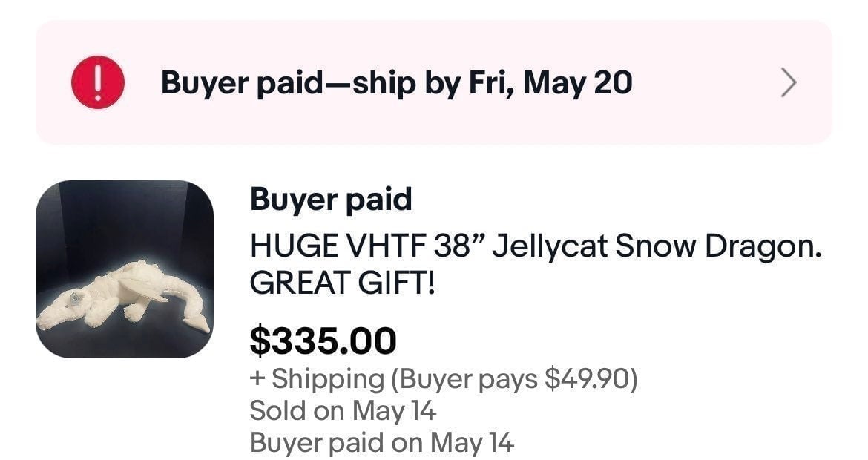Tap the Snow Dragon plush thumbnail
Screen dimensions: 868x460
(125, 269)
